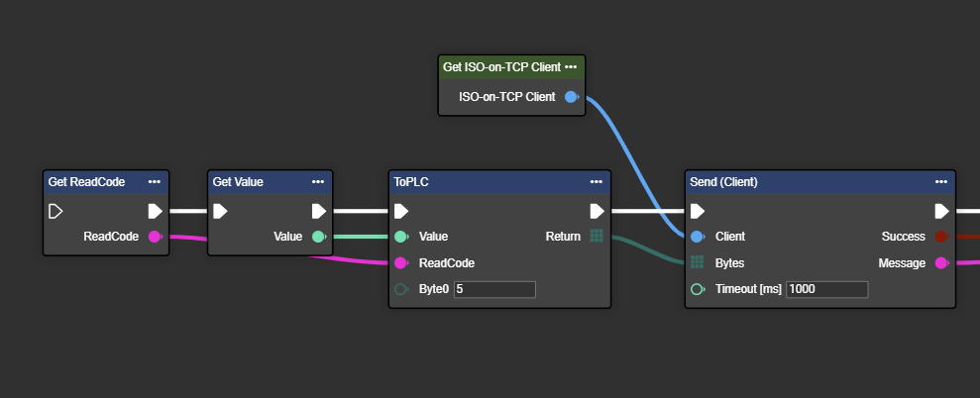Image resolution: width=980 pixels, height=398 pixels.
Task: Open Get ISO-on-TCP Client node options menu
Action: click(x=571, y=67)
